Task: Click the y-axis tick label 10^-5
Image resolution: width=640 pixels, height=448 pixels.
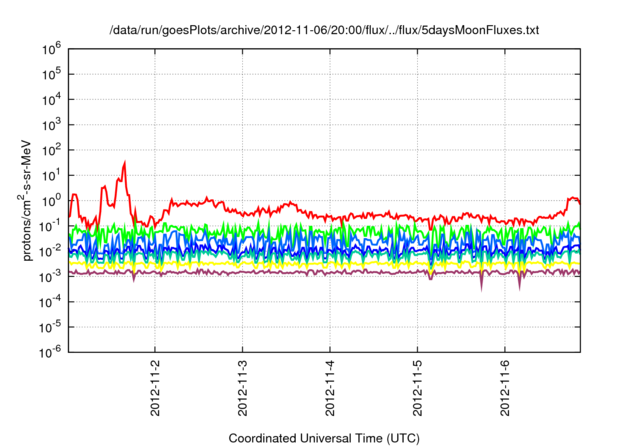Action: (50, 328)
